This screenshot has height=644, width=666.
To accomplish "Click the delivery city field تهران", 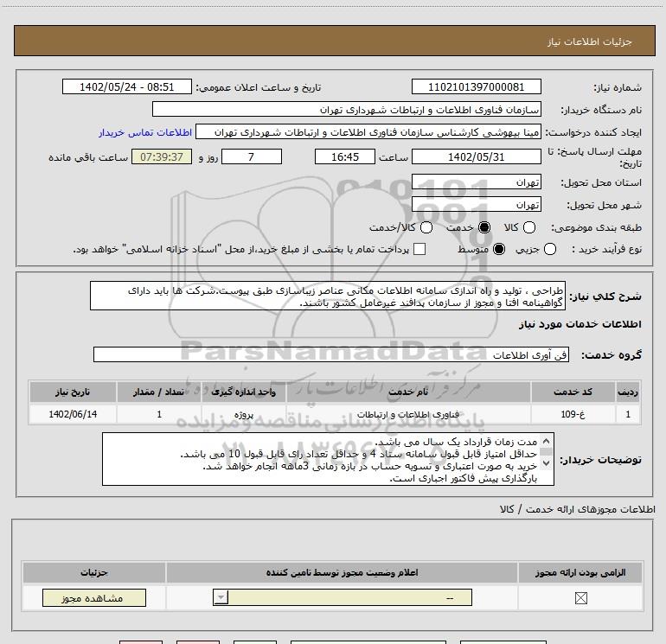I will 476,205.
